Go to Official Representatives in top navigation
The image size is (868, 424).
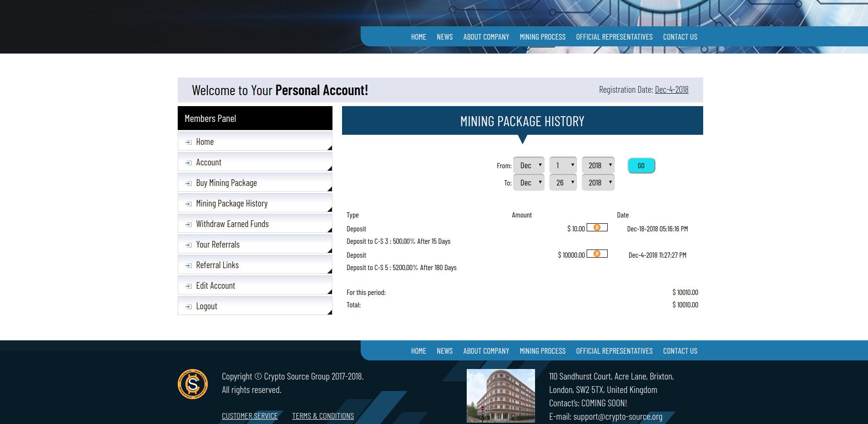point(614,37)
